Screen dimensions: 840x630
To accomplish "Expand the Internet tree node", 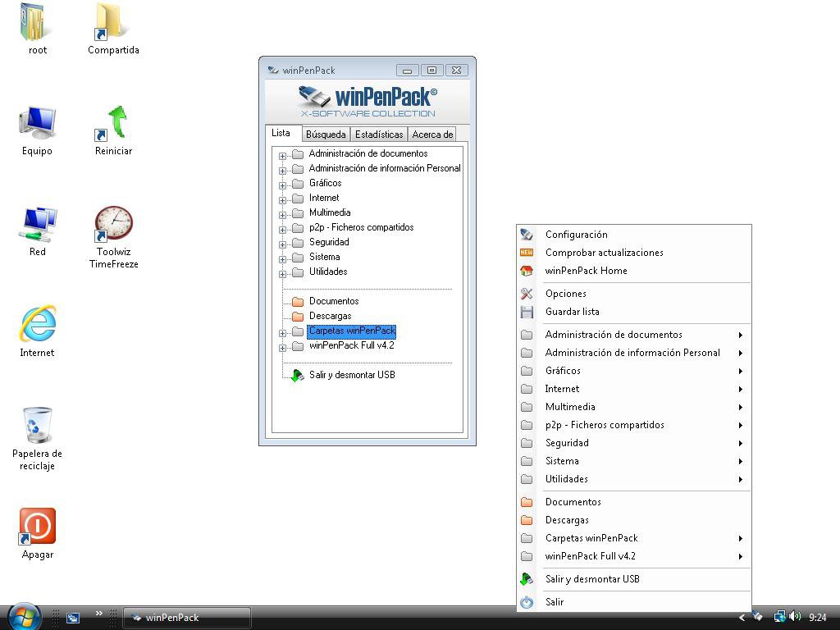I will point(282,200).
